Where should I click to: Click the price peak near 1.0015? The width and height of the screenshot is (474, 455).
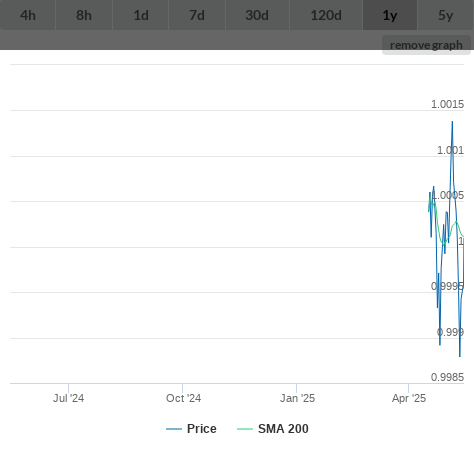click(452, 122)
